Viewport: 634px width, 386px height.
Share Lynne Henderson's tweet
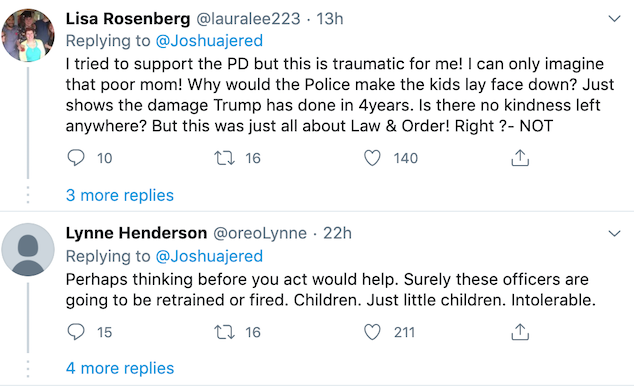[x=520, y=332]
